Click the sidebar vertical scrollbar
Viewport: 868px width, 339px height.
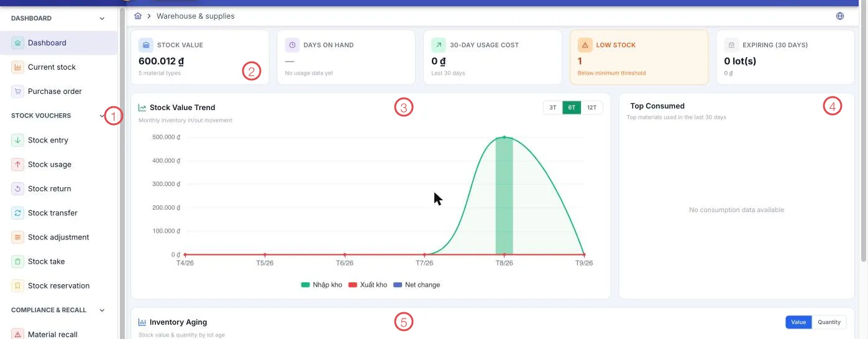tap(122, 174)
